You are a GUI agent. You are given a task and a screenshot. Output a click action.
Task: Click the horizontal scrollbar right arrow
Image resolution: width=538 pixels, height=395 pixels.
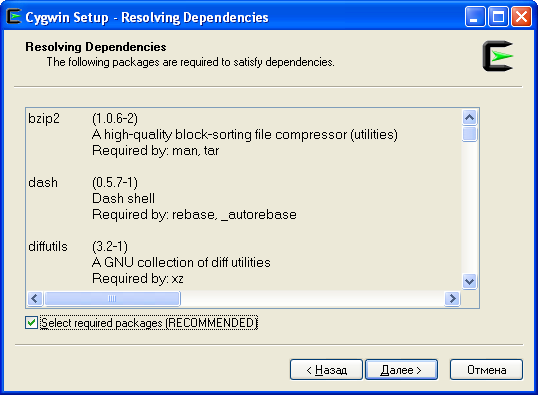coord(452,299)
